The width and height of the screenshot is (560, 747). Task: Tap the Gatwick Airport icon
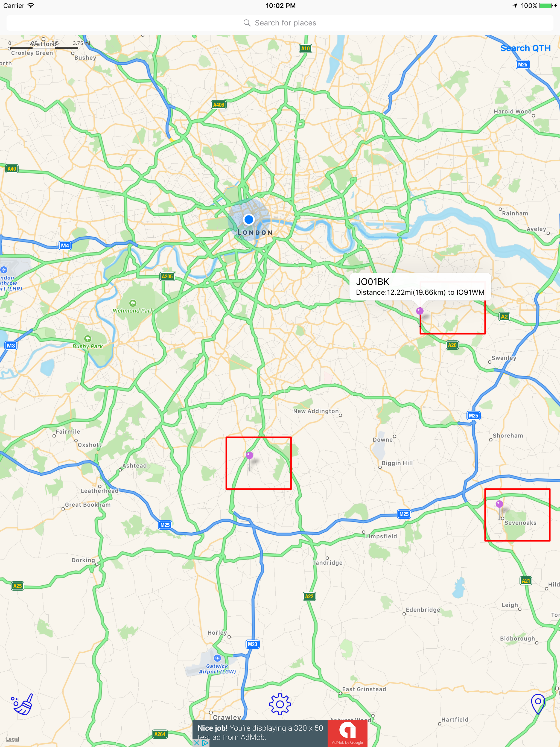coord(217,658)
